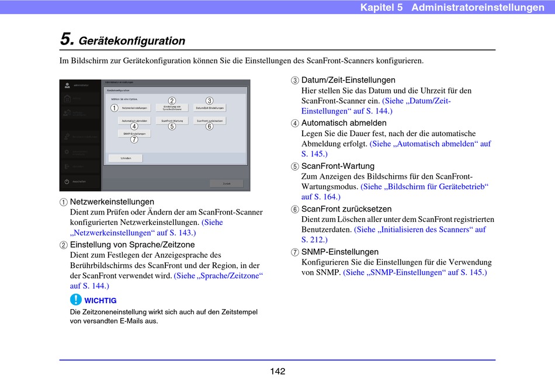Click the Ausschalten label in scanner sidebar
Screen dimensions: 555x392
79,182
